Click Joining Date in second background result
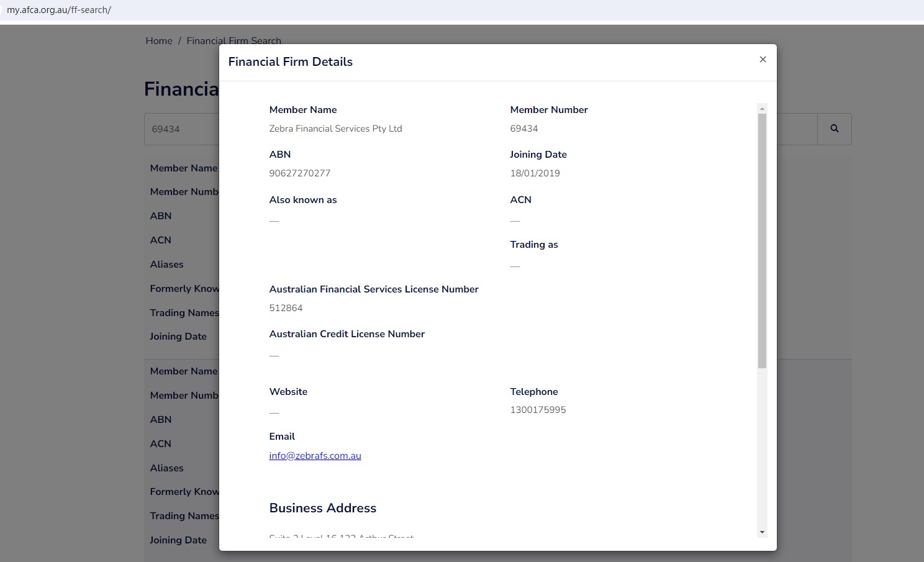Image resolution: width=924 pixels, height=562 pixels. coord(178,540)
